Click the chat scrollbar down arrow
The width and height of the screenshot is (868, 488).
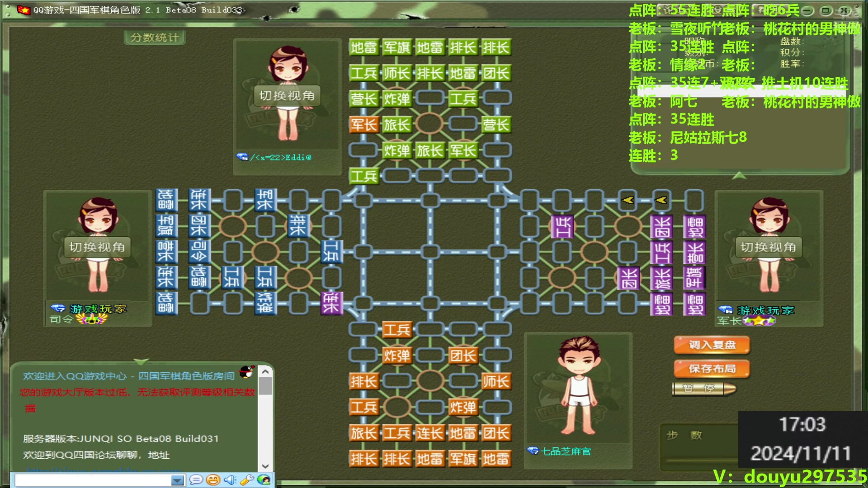tap(265, 466)
